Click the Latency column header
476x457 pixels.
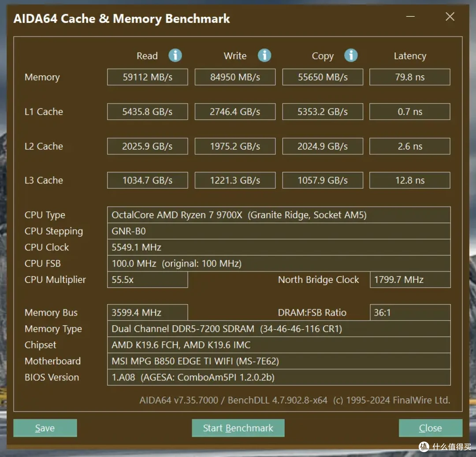pyautogui.click(x=410, y=56)
